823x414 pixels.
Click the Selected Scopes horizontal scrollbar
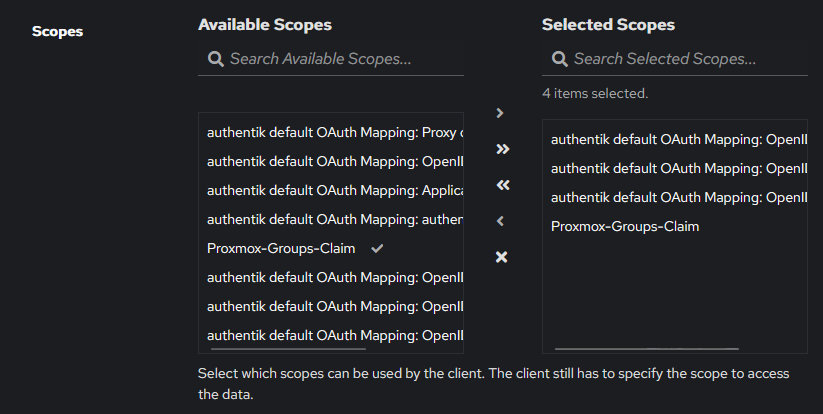pyautogui.click(x=647, y=348)
